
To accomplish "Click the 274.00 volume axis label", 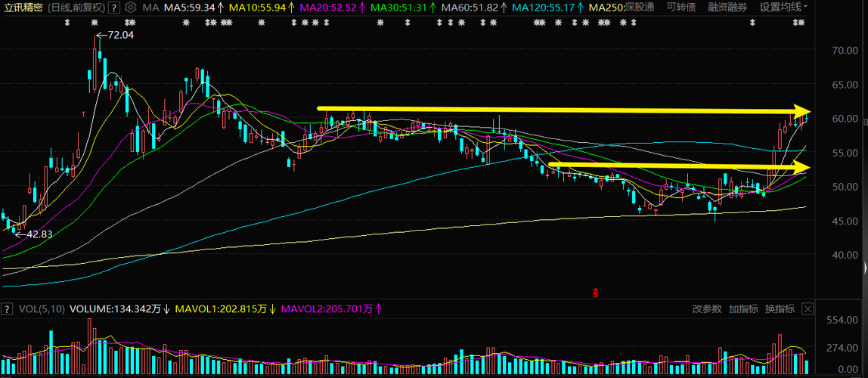I will coord(842,348).
